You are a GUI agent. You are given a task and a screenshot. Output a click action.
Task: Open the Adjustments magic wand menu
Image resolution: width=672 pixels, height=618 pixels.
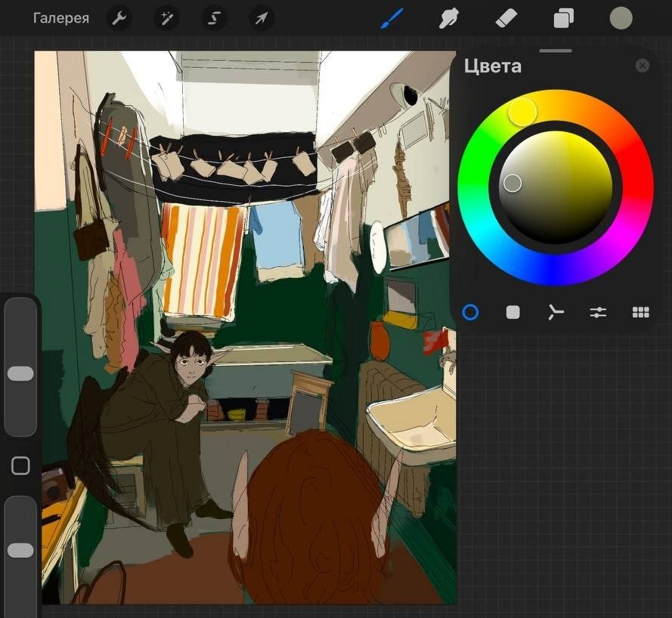166,18
